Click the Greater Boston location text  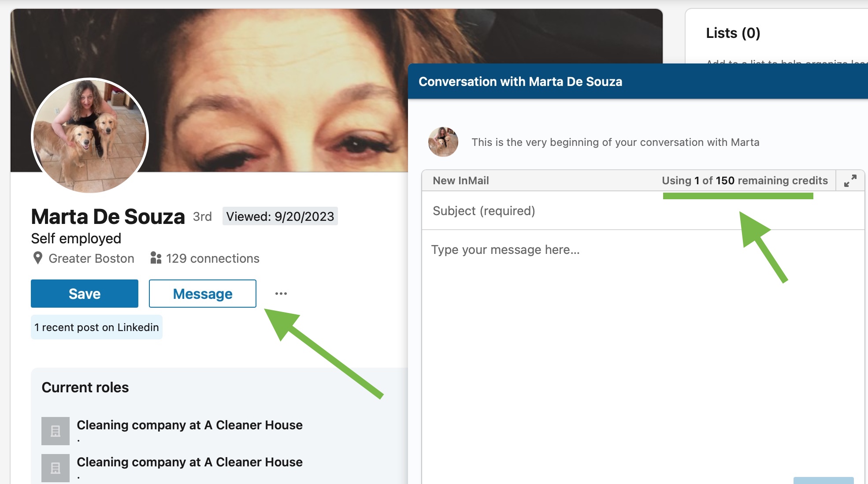point(91,258)
